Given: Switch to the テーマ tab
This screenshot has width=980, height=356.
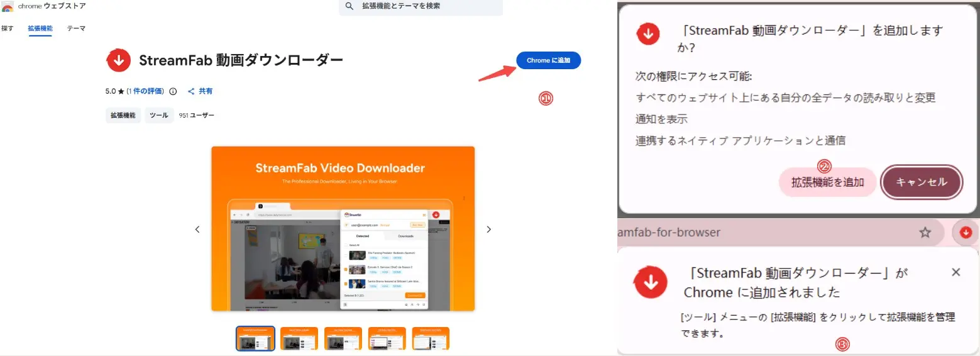Looking at the screenshot, I should 76,28.
